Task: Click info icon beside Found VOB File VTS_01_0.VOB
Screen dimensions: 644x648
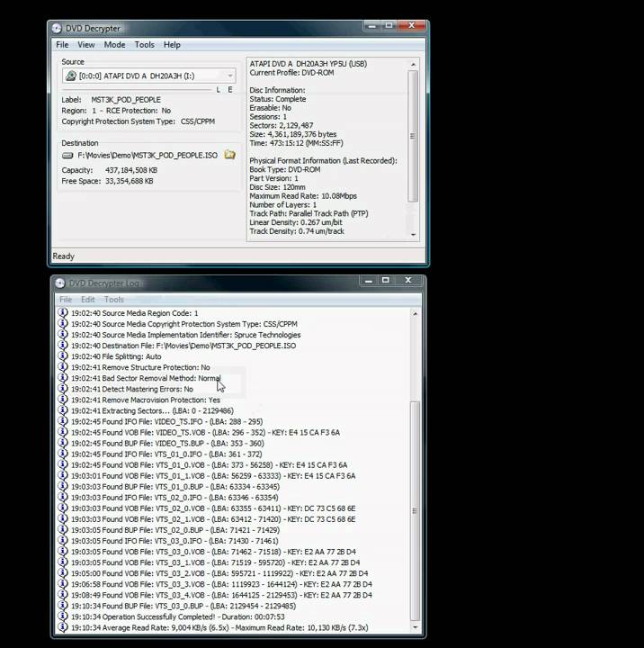Action: (63, 464)
